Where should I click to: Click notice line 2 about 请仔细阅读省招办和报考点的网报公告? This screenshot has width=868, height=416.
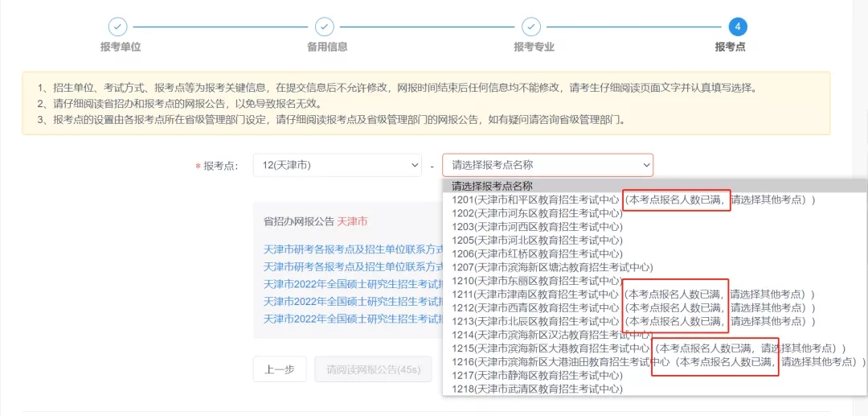tap(180, 104)
